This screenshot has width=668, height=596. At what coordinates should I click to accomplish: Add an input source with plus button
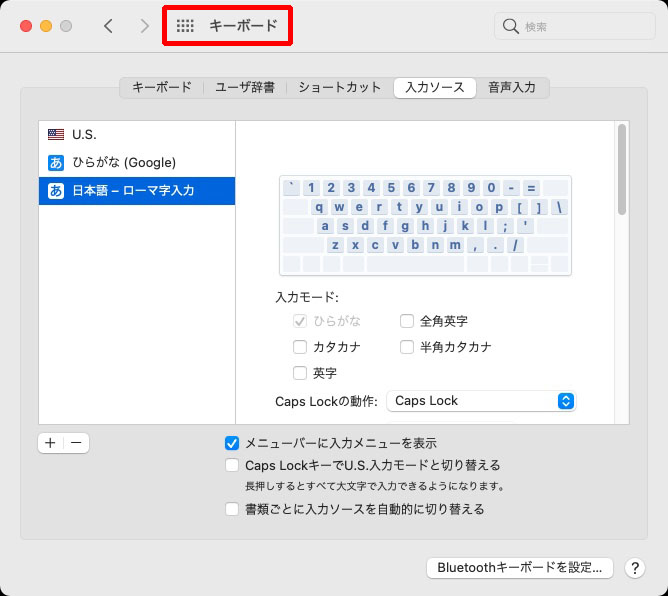tap(50, 443)
